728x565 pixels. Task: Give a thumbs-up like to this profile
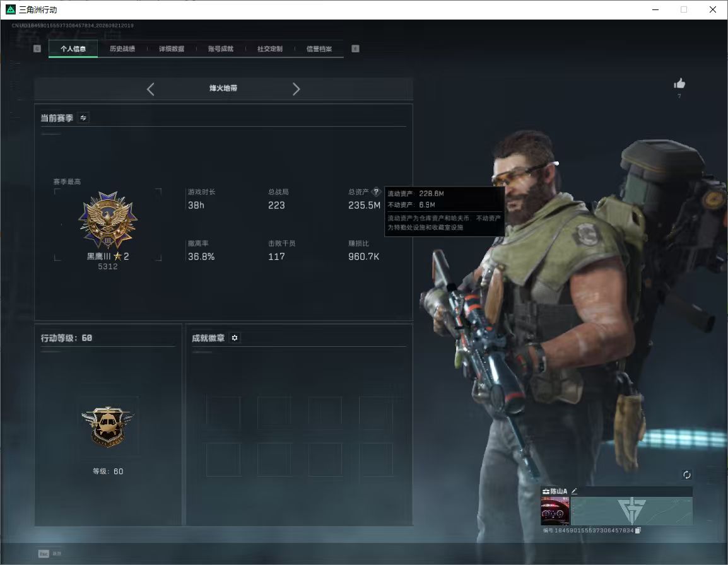pos(679,83)
